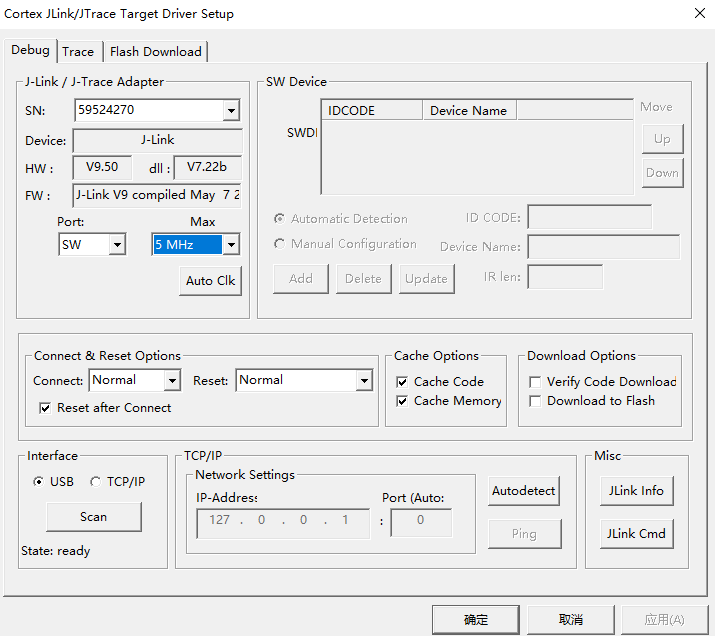The image size is (715, 636).
Task: Select the Debug tab
Action: coord(30,50)
